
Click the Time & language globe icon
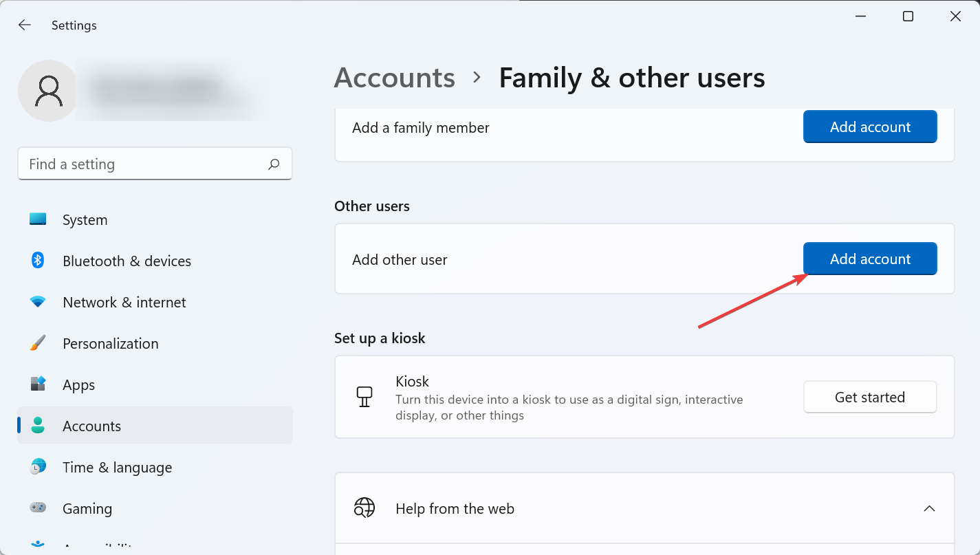click(x=38, y=467)
